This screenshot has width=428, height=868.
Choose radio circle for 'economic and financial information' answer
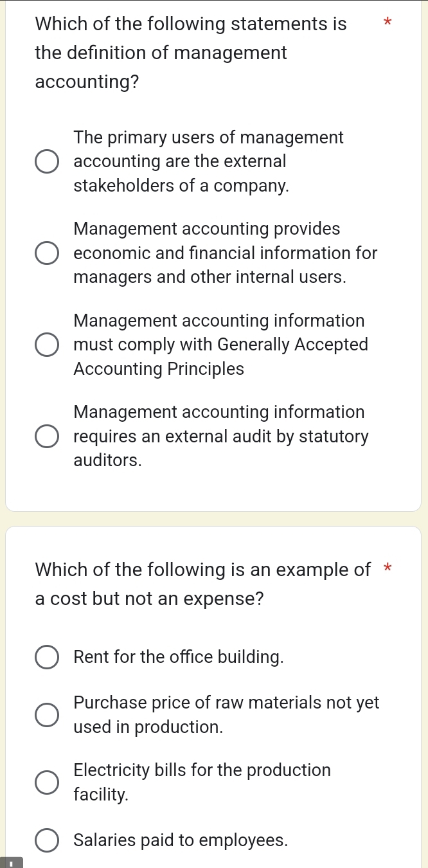tap(46, 253)
